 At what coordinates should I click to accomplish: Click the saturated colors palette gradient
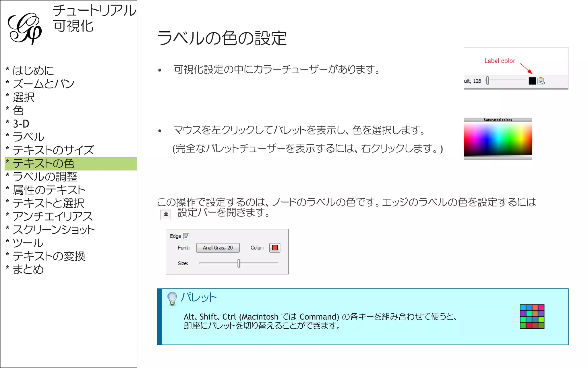click(498, 139)
